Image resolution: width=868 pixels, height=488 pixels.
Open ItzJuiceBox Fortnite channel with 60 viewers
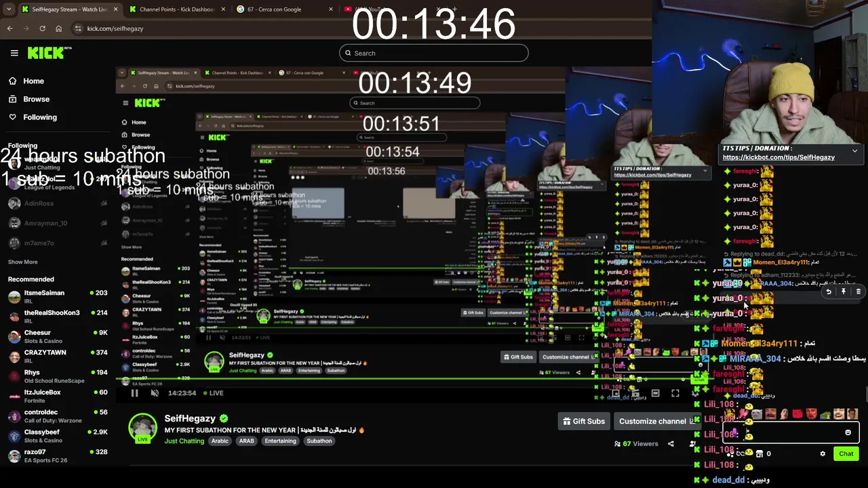point(58,396)
